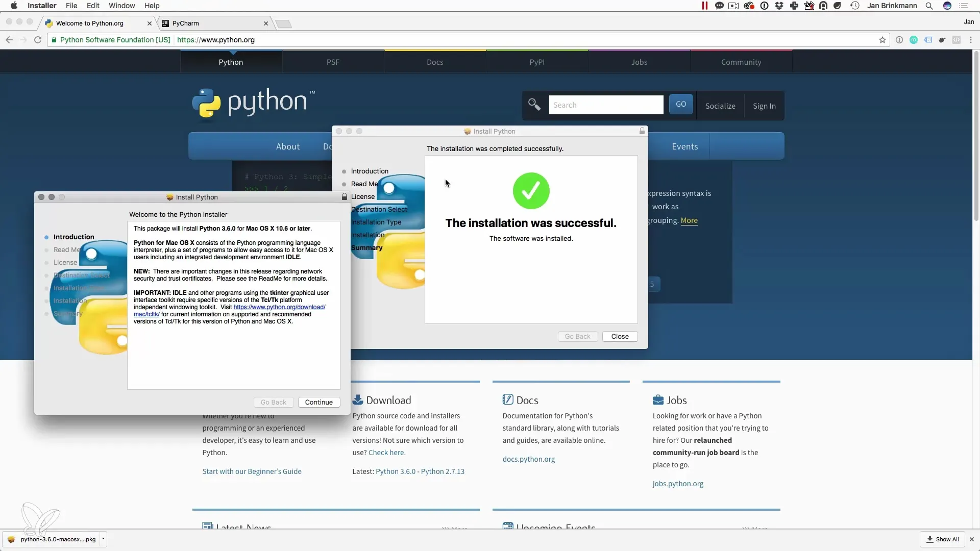Open the Edit menu
Image resolution: width=980 pixels, height=551 pixels.
pyautogui.click(x=93, y=6)
